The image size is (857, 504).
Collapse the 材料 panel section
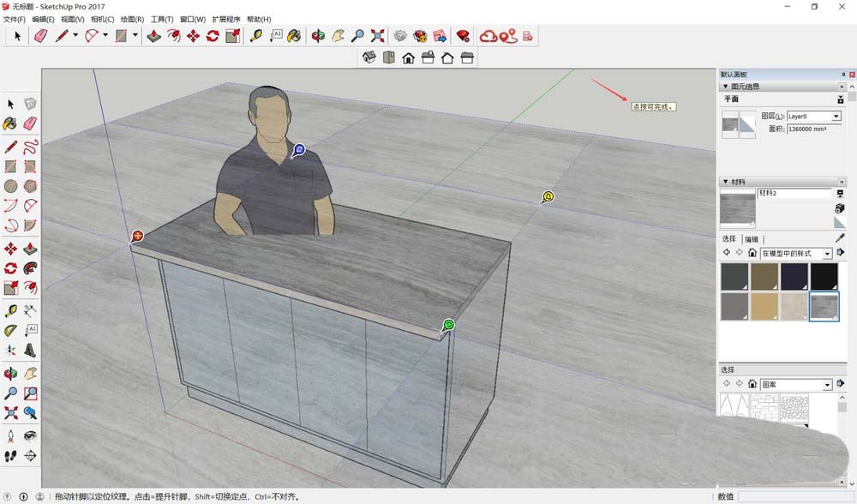point(725,182)
